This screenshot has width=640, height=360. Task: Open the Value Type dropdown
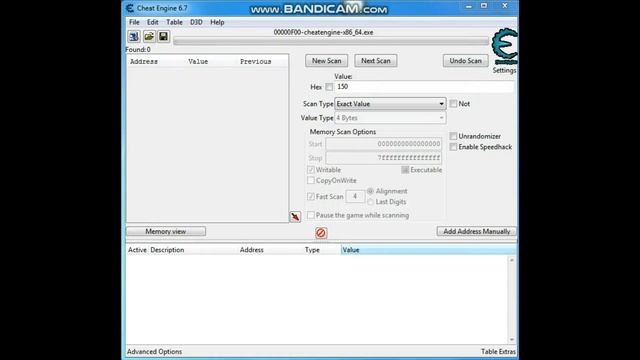coord(390,118)
